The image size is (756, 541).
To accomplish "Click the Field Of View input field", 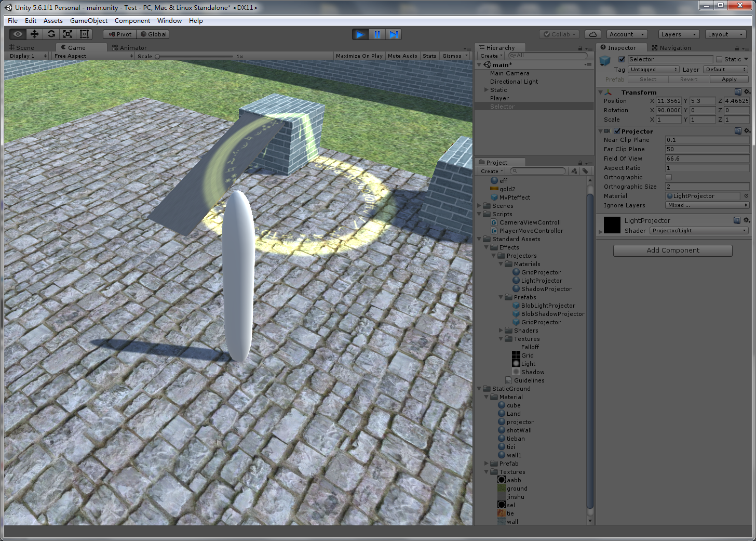I will (x=707, y=159).
